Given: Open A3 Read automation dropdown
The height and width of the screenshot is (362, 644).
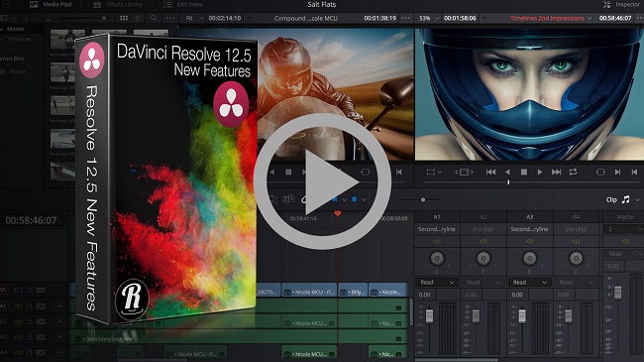Looking at the screenshot, I should (x=529, y=283).
